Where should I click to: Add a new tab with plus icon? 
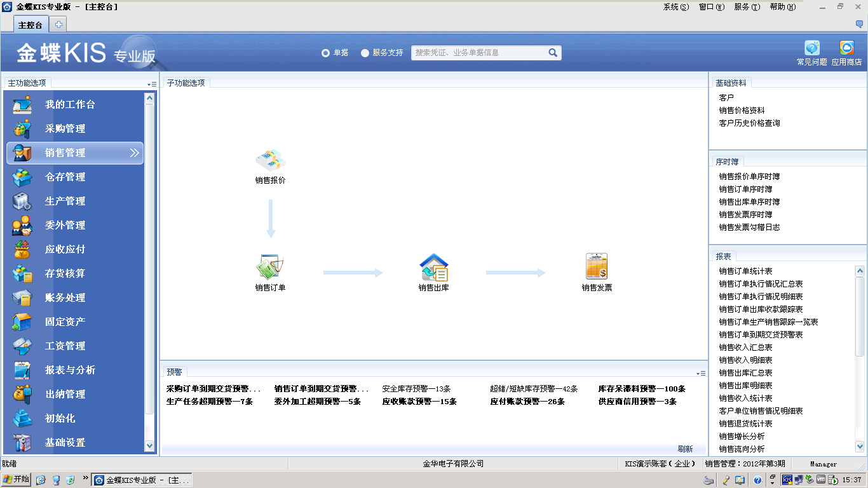tap(58, 25)
